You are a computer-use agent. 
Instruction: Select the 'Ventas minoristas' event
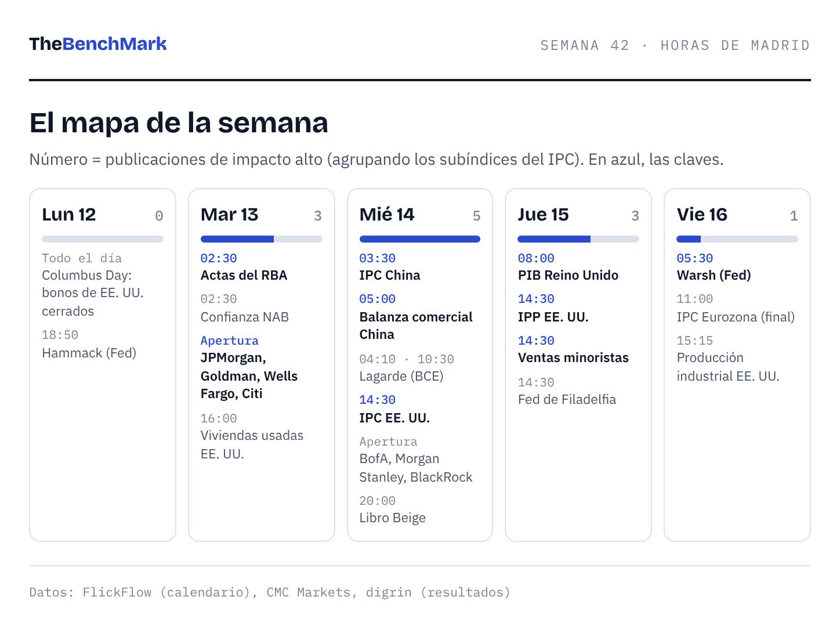[x=573, y=357]
